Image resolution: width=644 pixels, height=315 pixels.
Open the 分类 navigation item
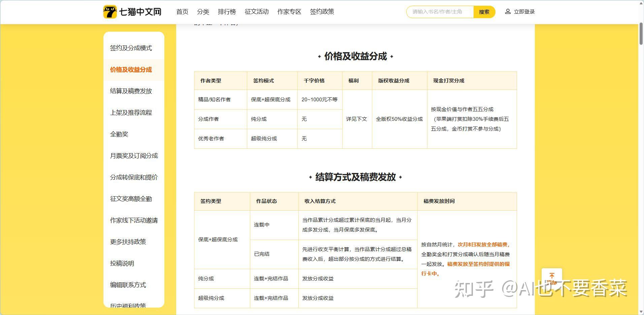[203, 12]
